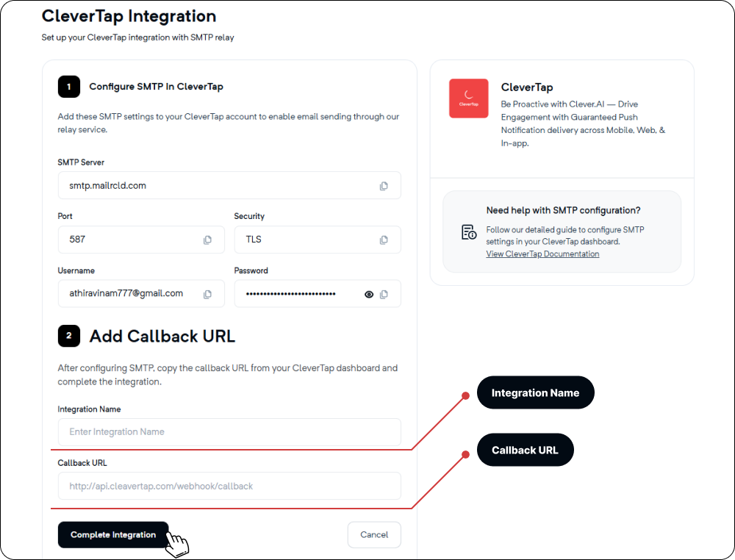The width and height of the screenshot is (735, 560).
Task: Click the 'Integration Name' field label
Action: [89, 409]
